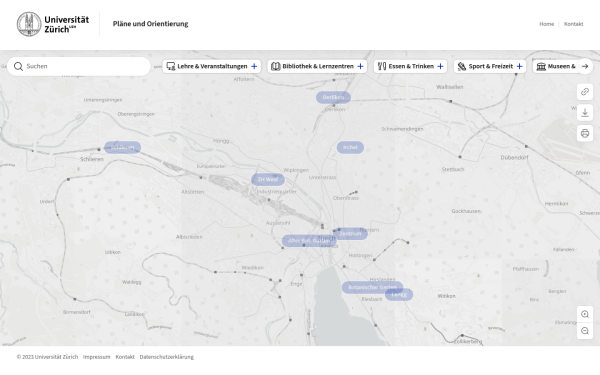Screen dimensions: 600x375
Task: Click the Wallisellen label on the map
Action: [x=450, y=87]
